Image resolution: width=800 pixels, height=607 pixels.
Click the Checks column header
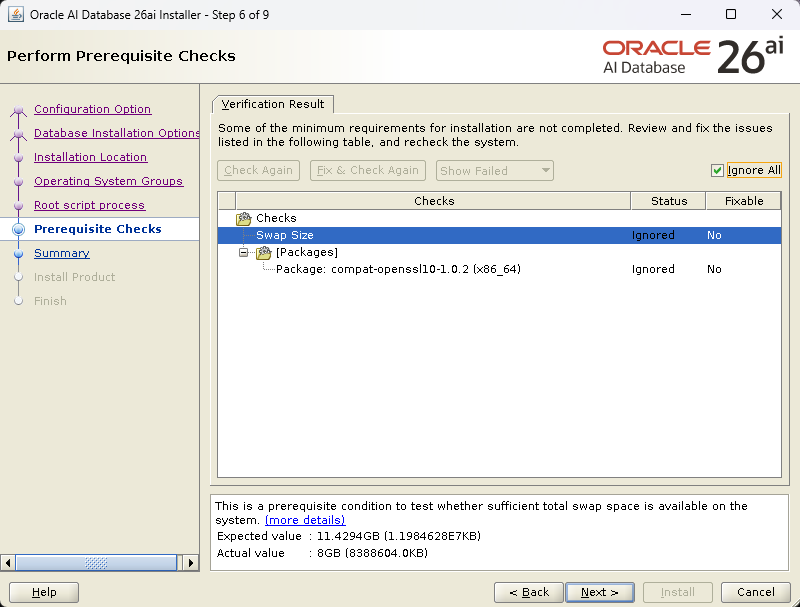tap(434, 201)
